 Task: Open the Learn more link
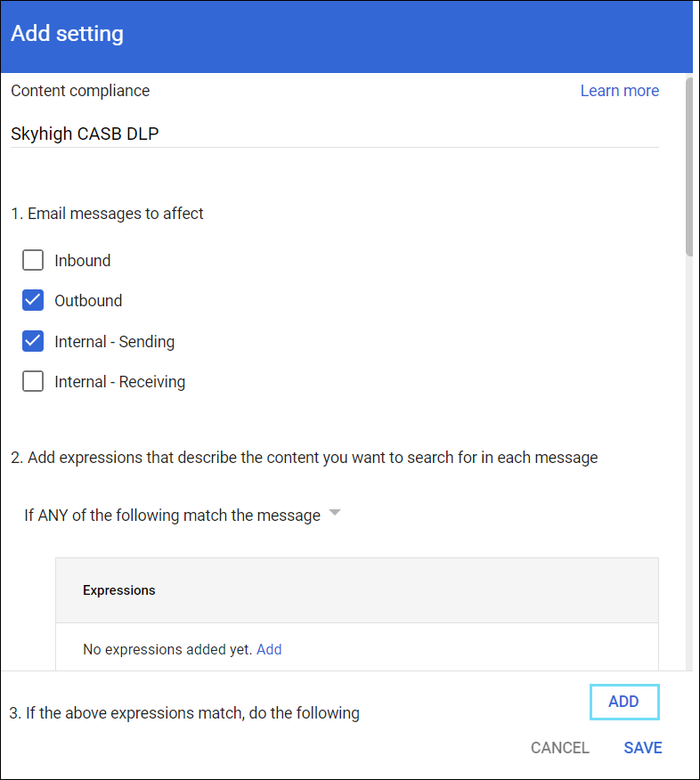(x=620, y=90)
